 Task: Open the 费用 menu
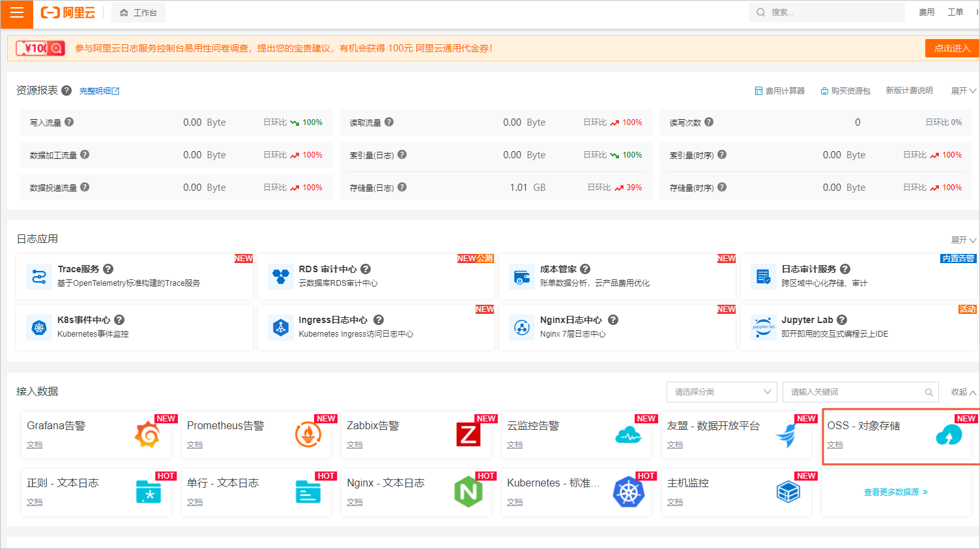click(x=927, y=12)
